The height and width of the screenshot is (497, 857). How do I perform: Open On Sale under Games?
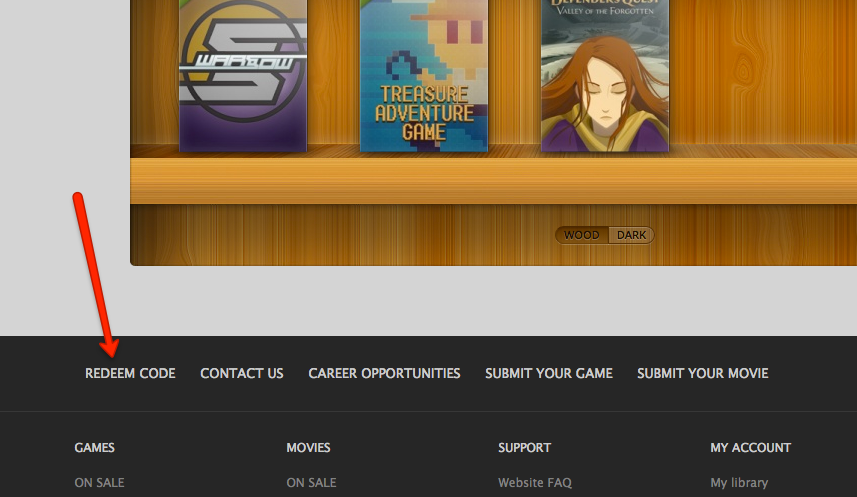pos(99,483)
